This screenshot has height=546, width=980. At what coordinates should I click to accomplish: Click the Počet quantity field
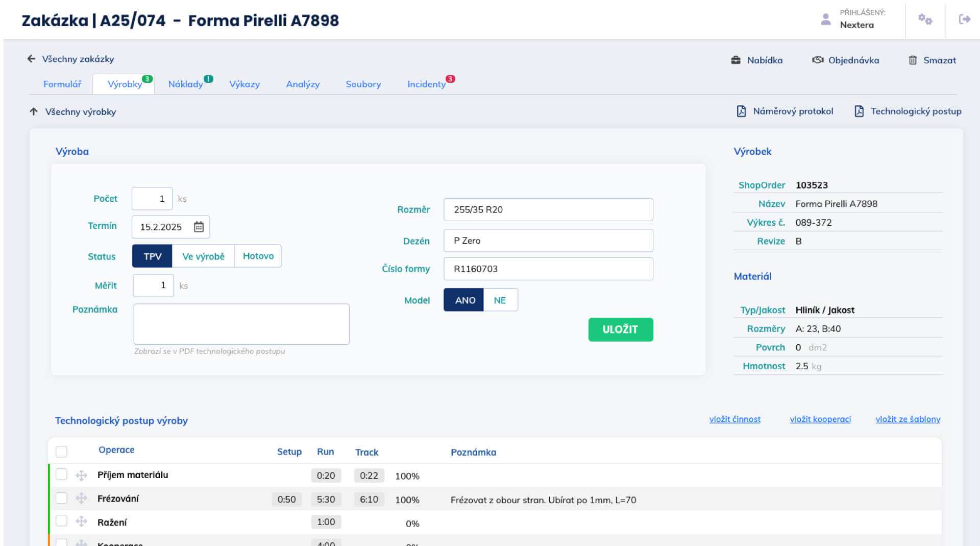(x=152, y=199)
